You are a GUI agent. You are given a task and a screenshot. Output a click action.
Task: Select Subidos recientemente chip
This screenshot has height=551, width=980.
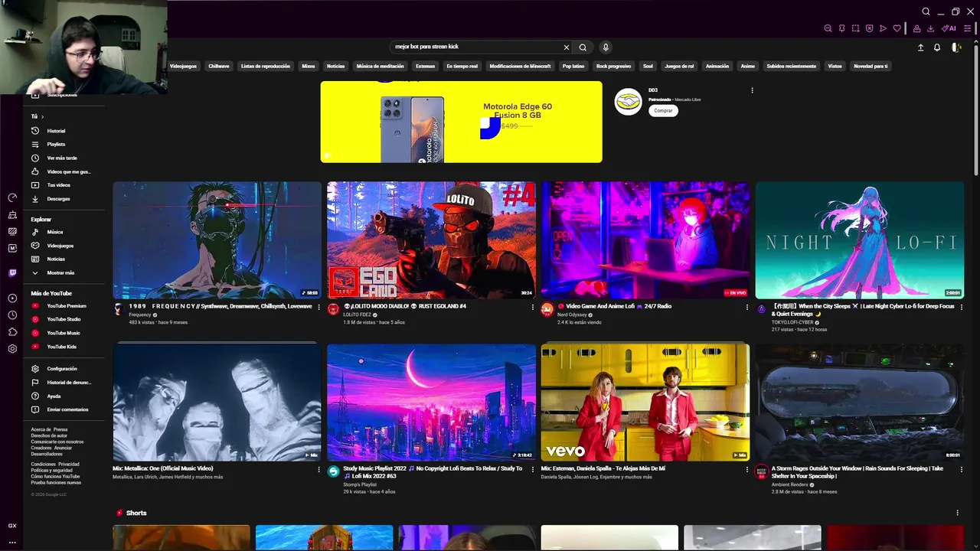click(x=792, y=66)
